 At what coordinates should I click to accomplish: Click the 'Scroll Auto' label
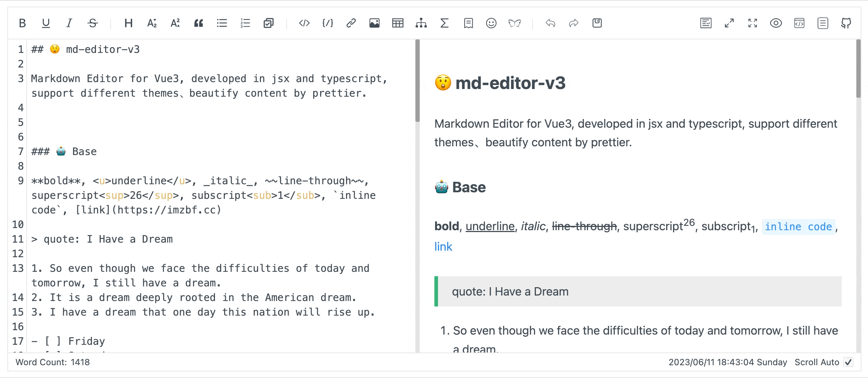pos(817,362)
